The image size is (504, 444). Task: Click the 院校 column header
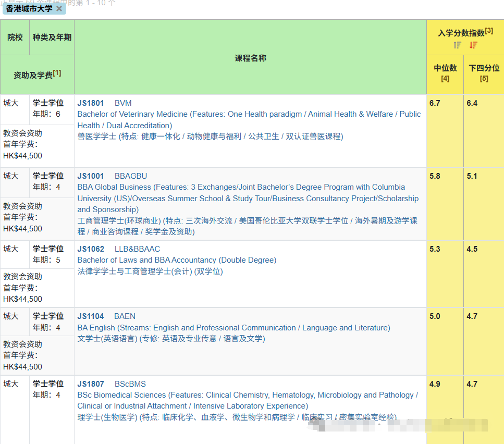pos(15,38)
